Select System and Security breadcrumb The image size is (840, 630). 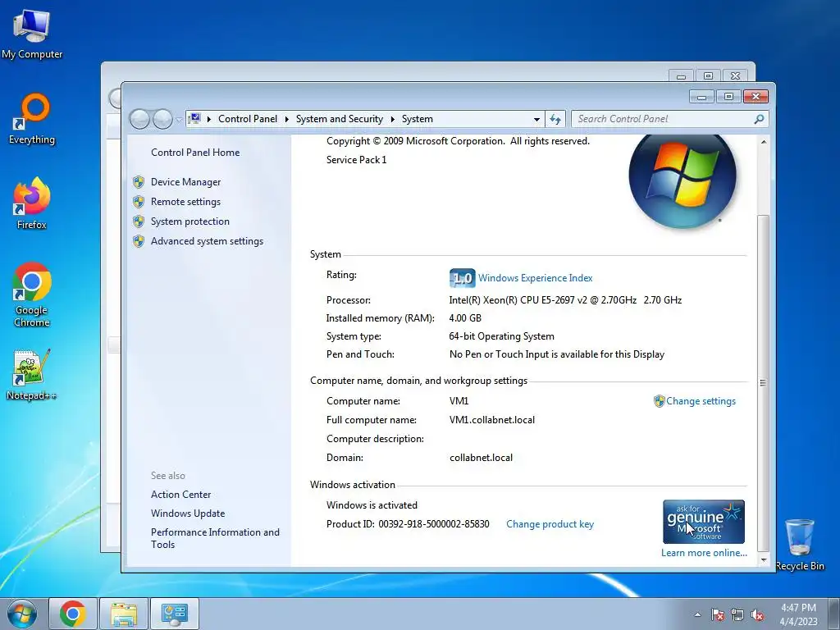coord(340,119)
